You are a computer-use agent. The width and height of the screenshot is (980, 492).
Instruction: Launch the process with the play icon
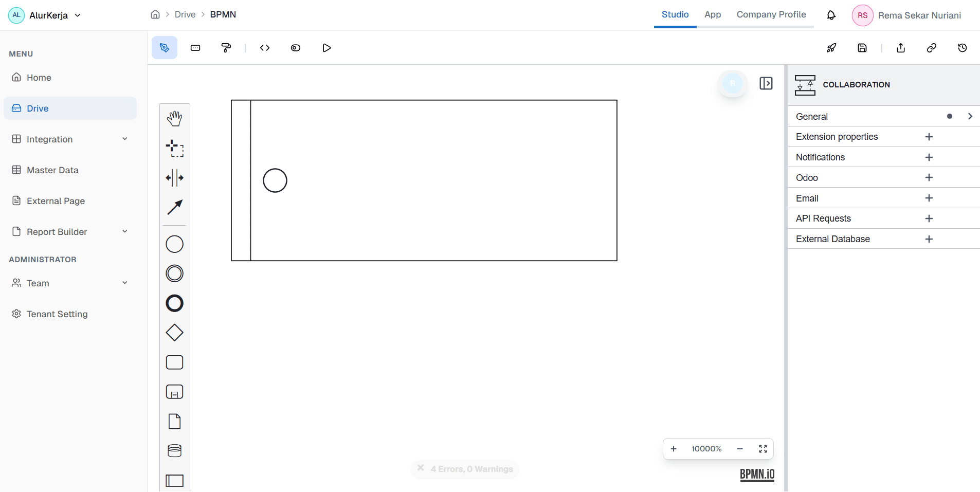[326, 47]
